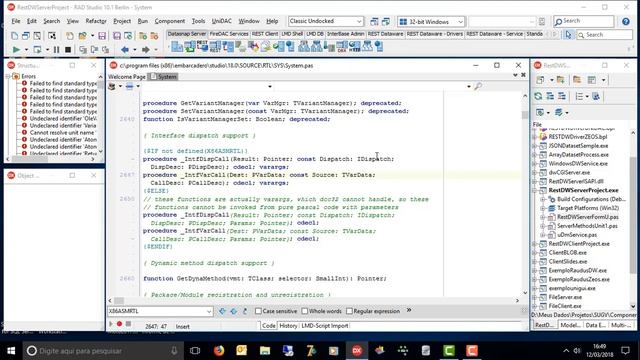Collapse the Errors node in Structure pane

click(8, 76)
